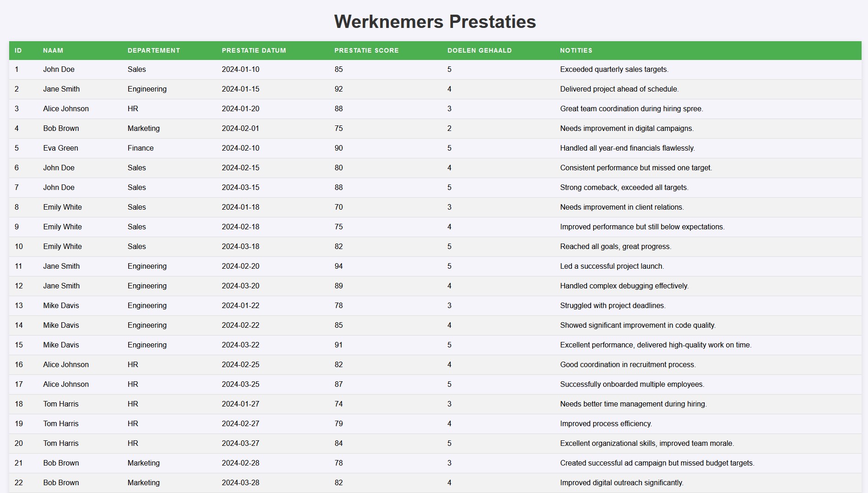This screenshot has height=493, width=868.
Task: Click the NOTITIES column header
Action: (x=576, y=50)
